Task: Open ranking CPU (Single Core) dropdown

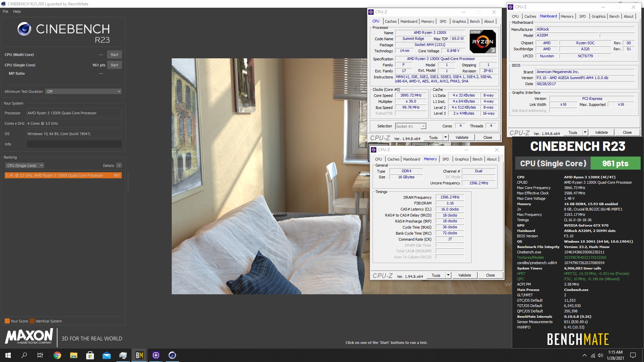Action: 25,166
